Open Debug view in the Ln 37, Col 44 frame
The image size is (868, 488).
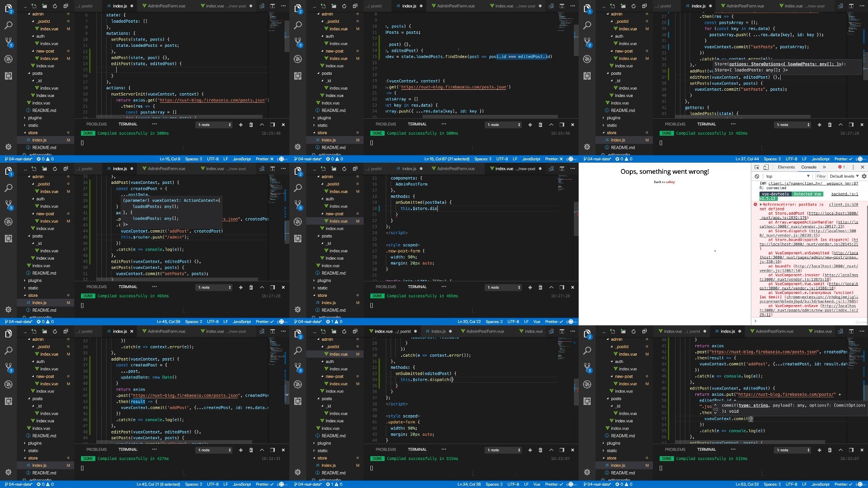coord(587,59)
